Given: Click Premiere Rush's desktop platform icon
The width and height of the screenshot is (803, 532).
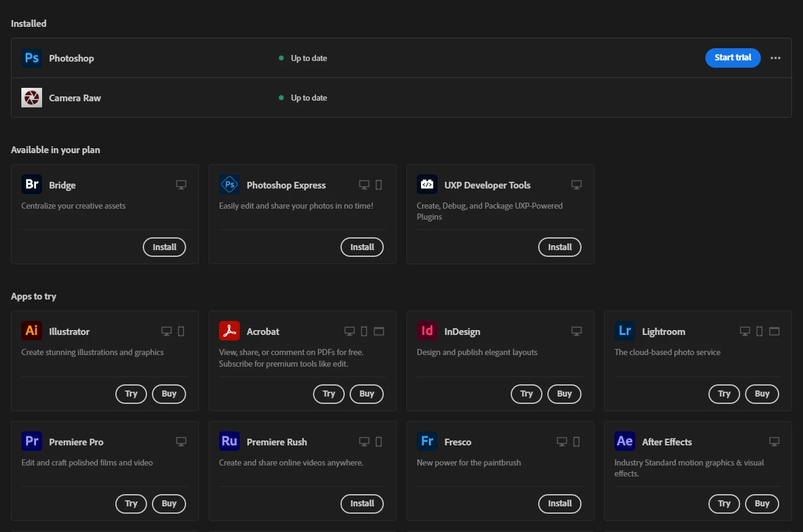Looking at the screenshot, I should click(x=364, y=442).
